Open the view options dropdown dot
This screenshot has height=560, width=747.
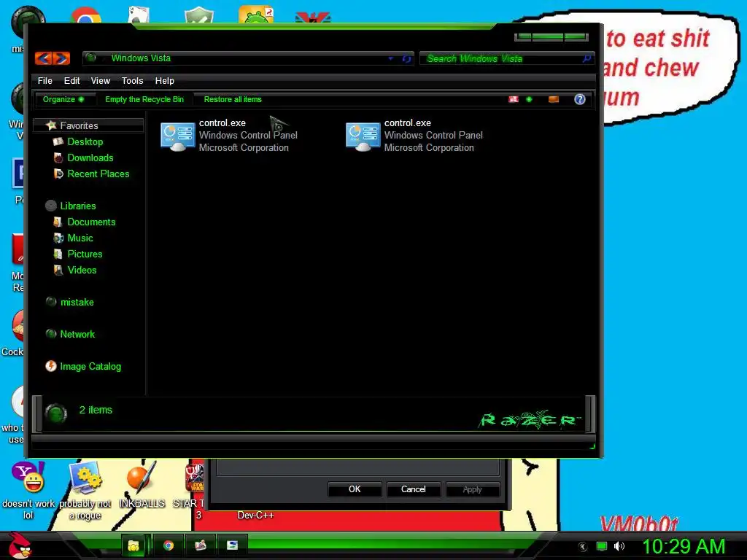(x=529, y=99)
